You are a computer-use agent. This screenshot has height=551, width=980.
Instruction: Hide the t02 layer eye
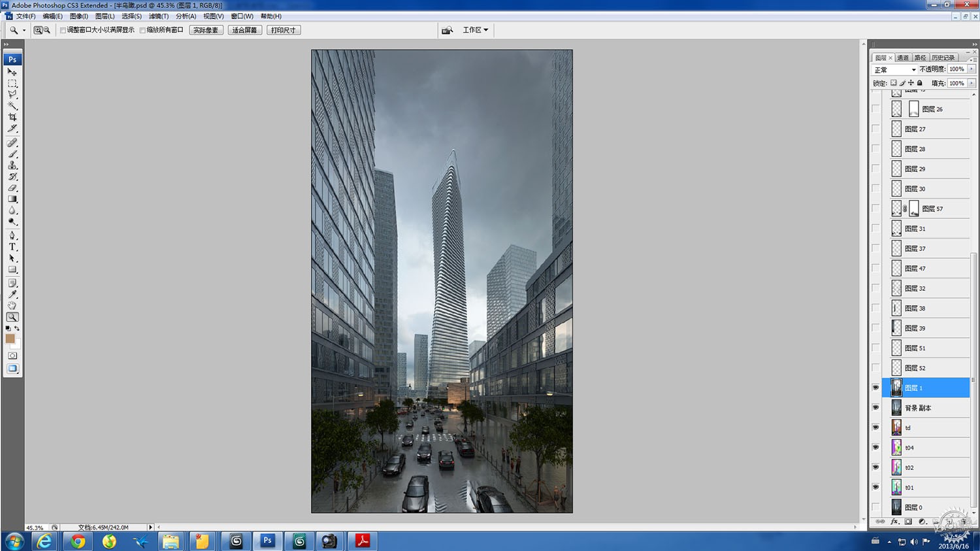875,467
